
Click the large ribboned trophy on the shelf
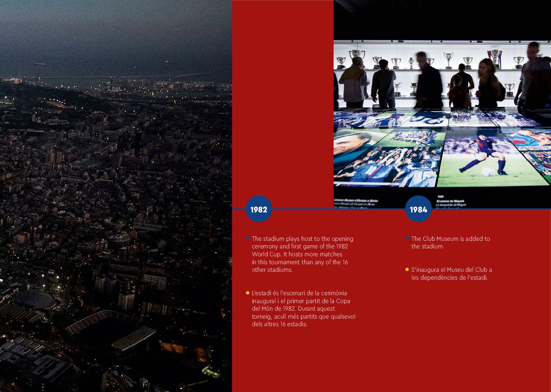[495, 58]
